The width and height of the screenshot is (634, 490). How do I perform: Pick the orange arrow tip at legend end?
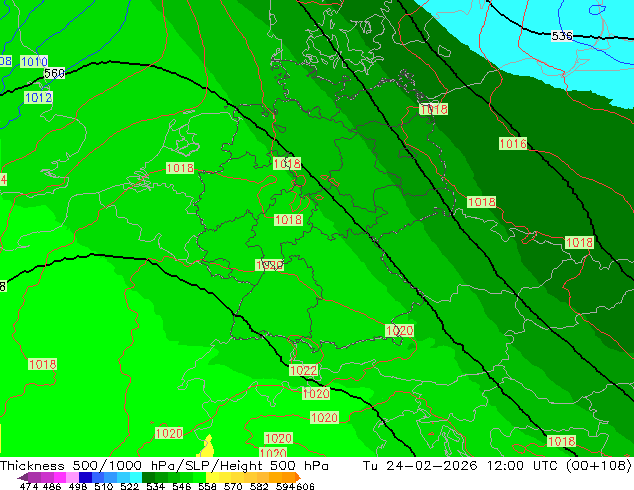point(298,477)
